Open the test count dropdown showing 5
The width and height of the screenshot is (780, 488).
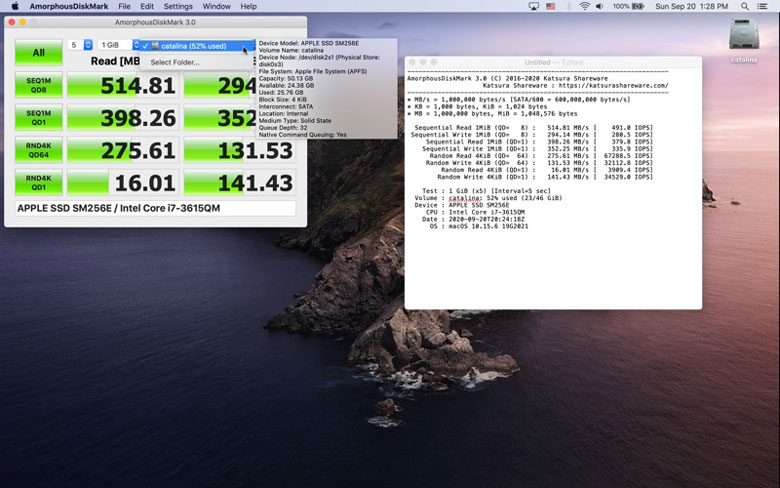tap(79, 45)
